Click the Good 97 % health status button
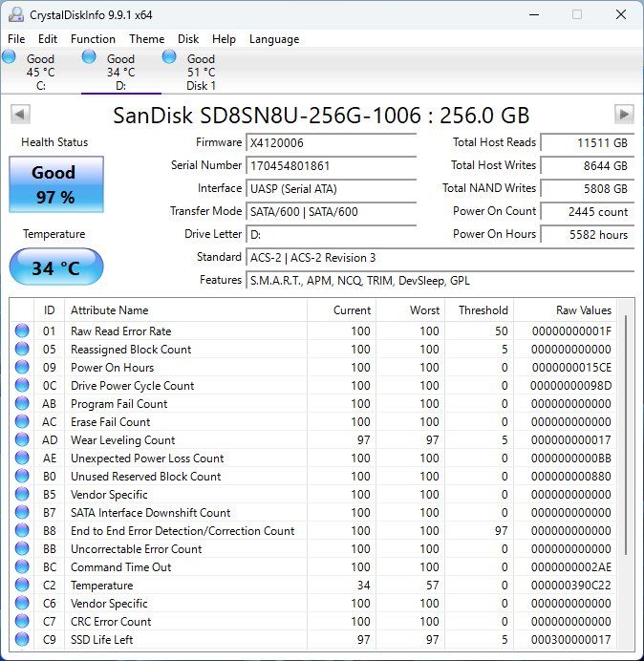 (56, 184)
